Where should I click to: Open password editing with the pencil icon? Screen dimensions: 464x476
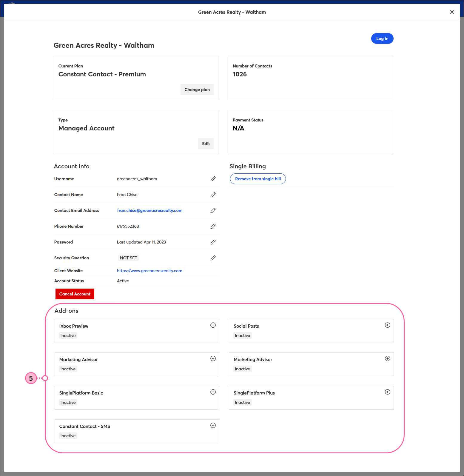213,242
